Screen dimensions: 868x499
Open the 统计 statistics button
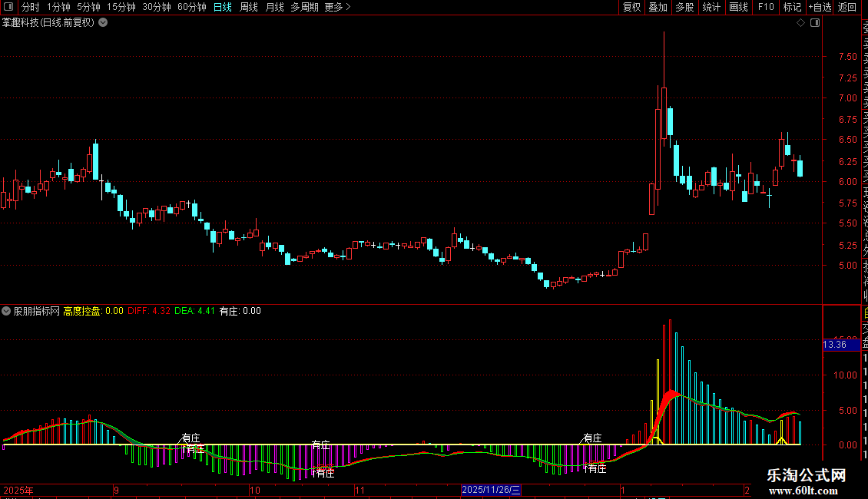tap(711, 7)
